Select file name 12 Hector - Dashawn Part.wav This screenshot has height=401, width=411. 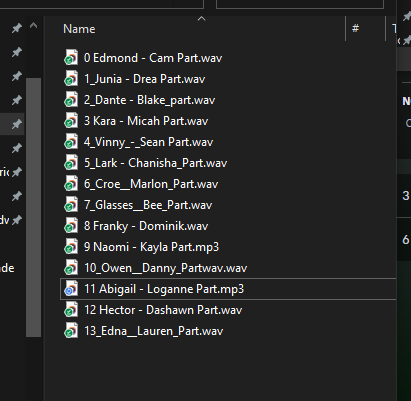[163, 310]
